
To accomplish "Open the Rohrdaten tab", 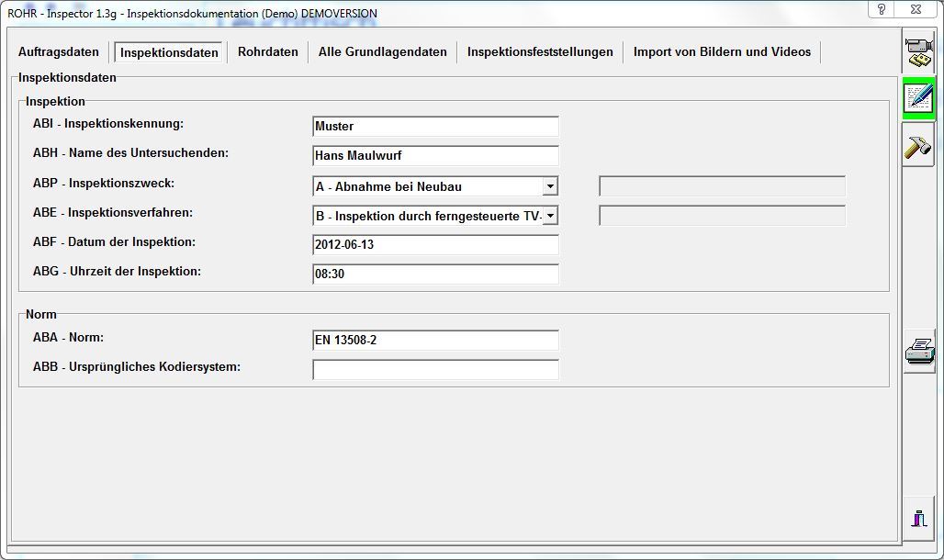I will pyautogui.click(x=268, y=52).
